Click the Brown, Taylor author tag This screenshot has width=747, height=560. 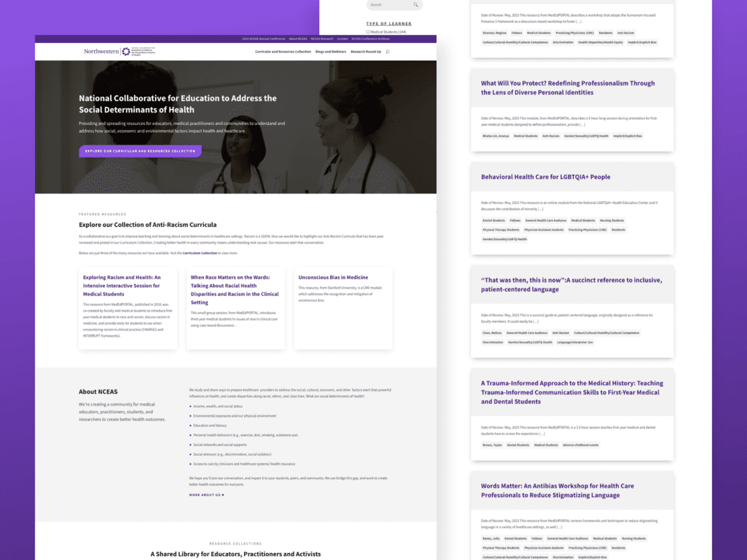coord(491,445)
